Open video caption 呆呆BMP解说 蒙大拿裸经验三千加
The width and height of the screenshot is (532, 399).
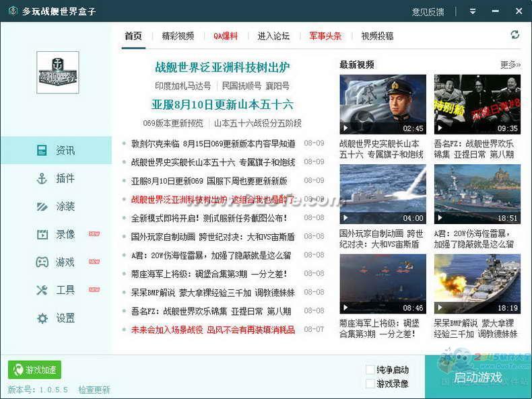pos(475,328)
